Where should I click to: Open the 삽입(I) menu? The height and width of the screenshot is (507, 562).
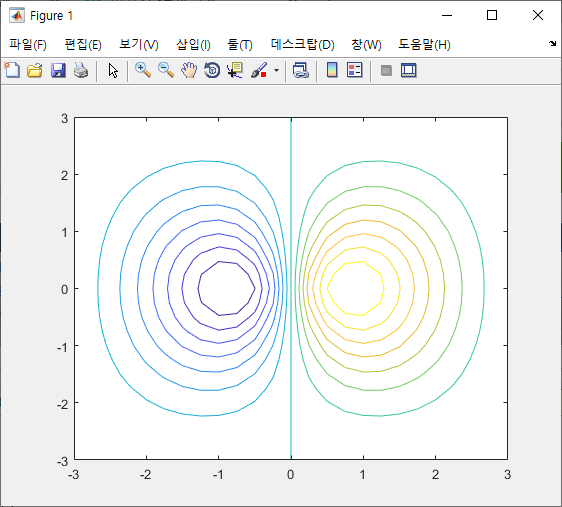[x=193, y=45]
